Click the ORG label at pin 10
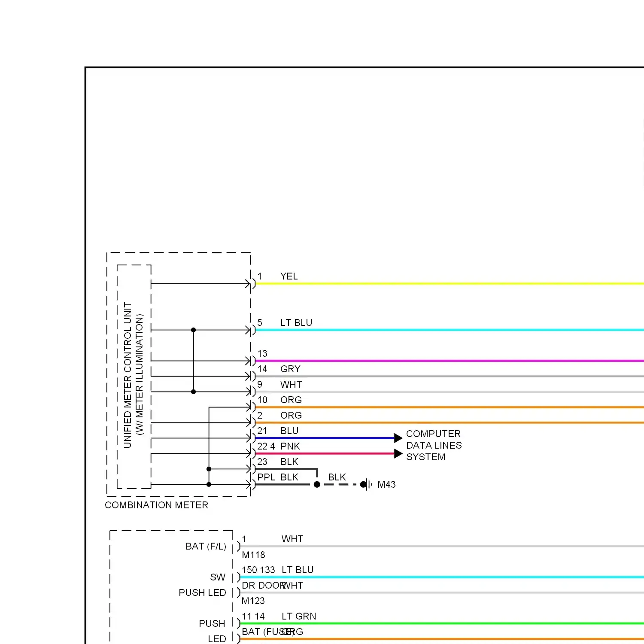The height and width of the screenshot is (644, 644). [291, 400]
